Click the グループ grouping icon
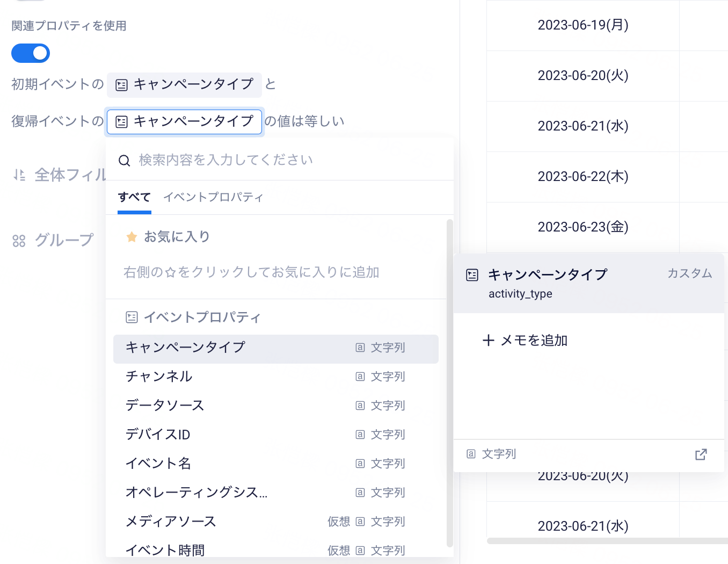728x564 pixels. [x=19, y=241]
